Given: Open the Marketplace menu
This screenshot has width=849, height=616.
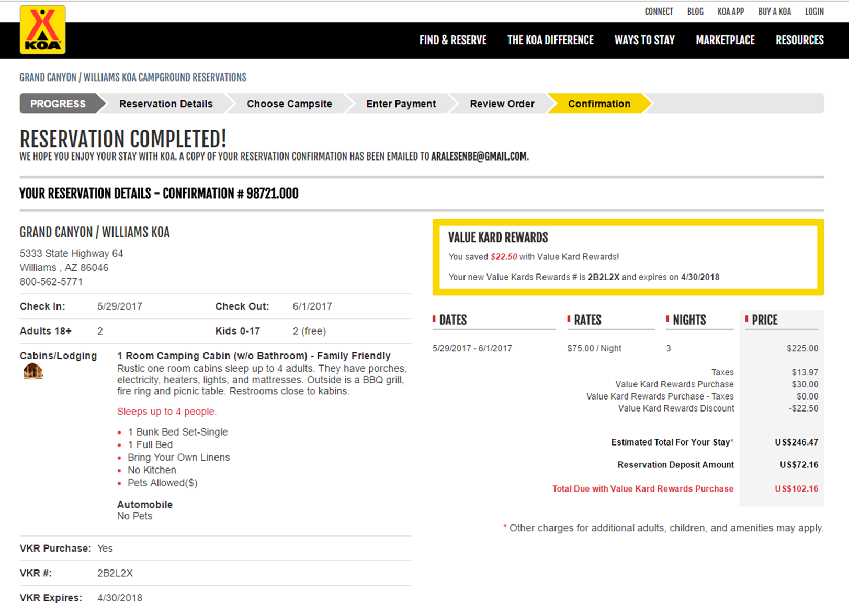Looking at the screenshot, I should coord(725,40).
